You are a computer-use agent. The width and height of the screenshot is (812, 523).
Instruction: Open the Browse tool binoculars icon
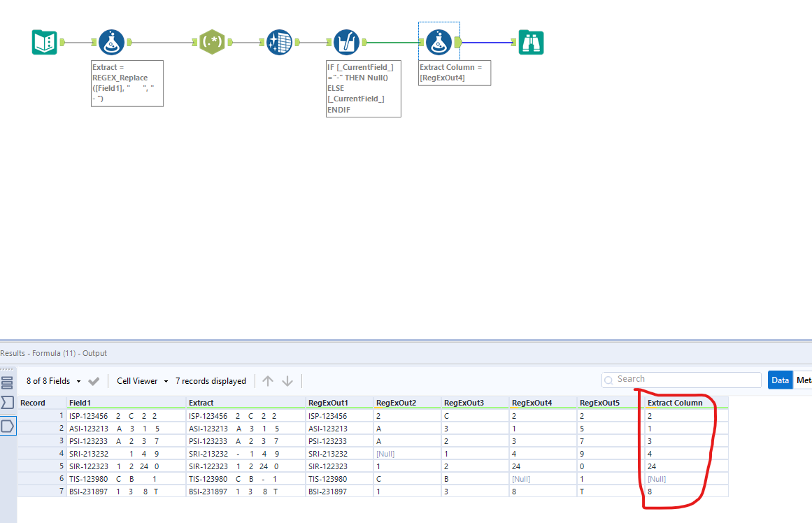tap(531, 42)
